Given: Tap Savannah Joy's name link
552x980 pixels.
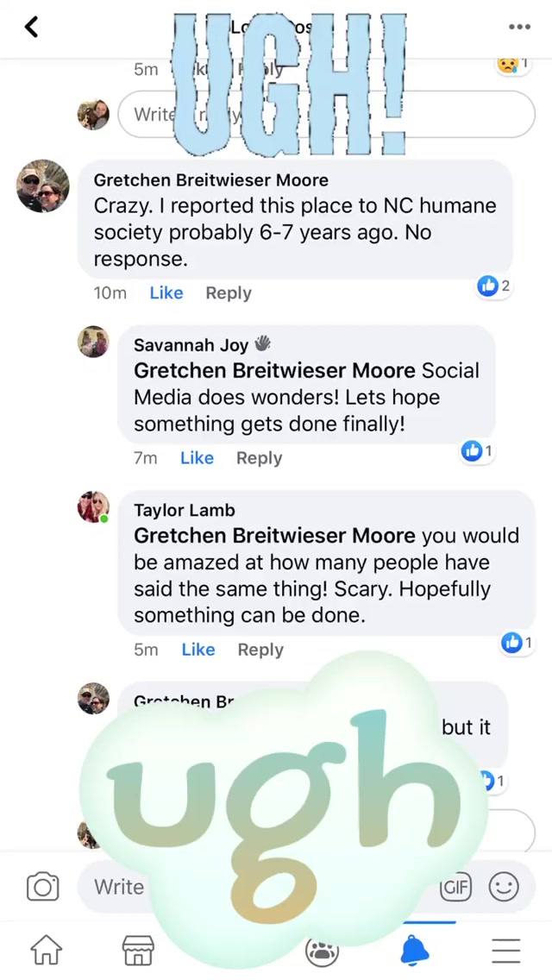Looking at the screenshot, I should tap(191, 345).
